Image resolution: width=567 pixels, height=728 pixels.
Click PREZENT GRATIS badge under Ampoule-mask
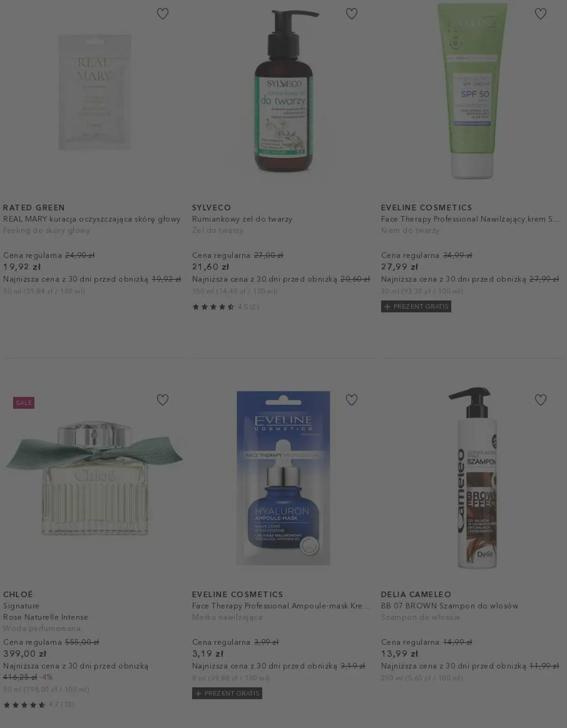tap(227, 693)
